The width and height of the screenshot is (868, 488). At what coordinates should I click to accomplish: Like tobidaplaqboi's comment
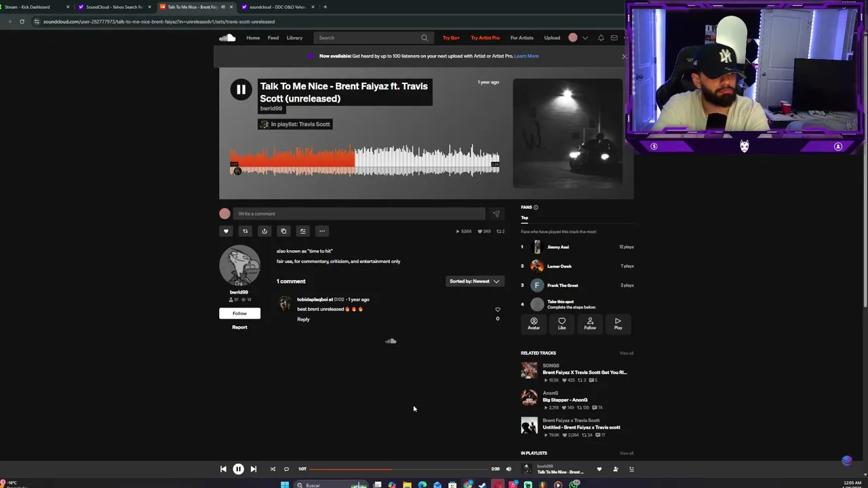pos(498,310)
